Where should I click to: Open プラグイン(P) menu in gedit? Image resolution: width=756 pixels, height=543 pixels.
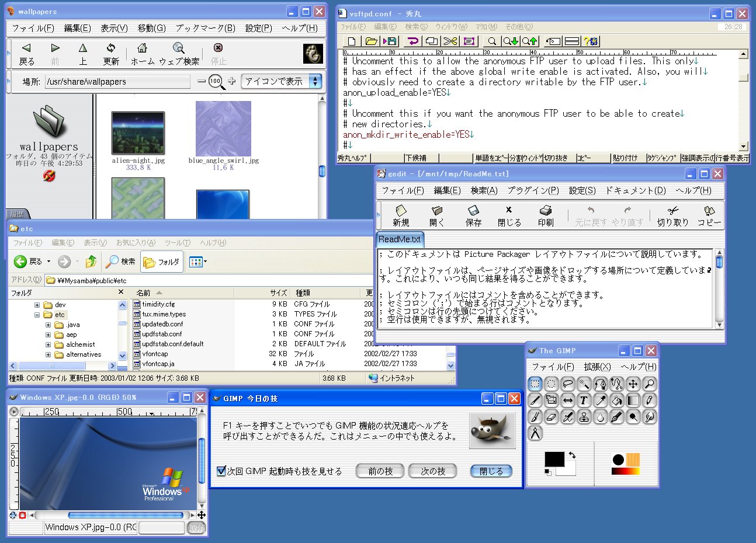[x=533, y=190]
